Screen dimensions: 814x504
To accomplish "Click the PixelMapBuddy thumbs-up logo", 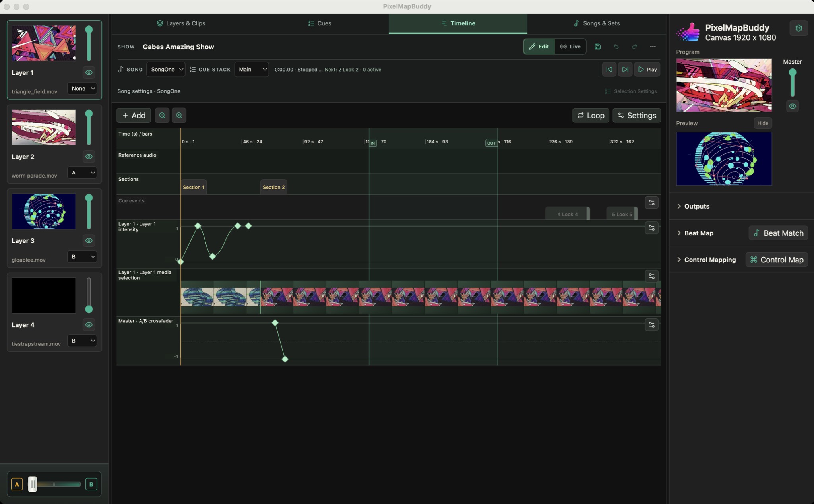I will click(x=688, y=32).
